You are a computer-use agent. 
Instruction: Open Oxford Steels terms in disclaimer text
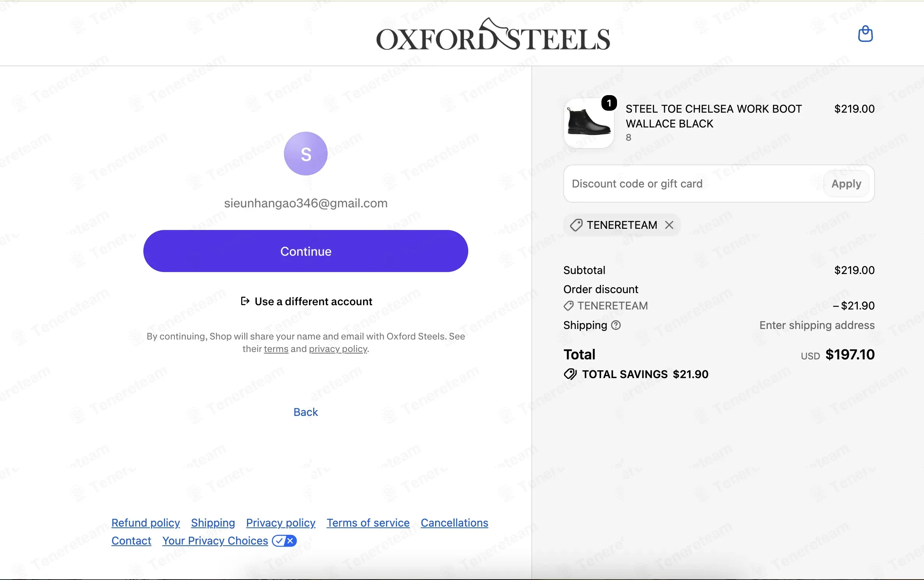pyautogui.click(x=276, y=349)
